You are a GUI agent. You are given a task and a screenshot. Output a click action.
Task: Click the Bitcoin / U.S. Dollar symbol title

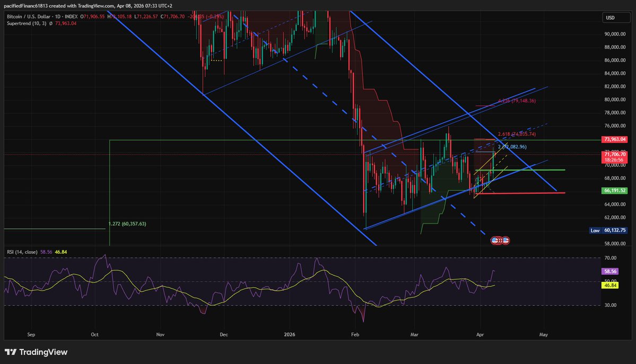click(29, 16)
